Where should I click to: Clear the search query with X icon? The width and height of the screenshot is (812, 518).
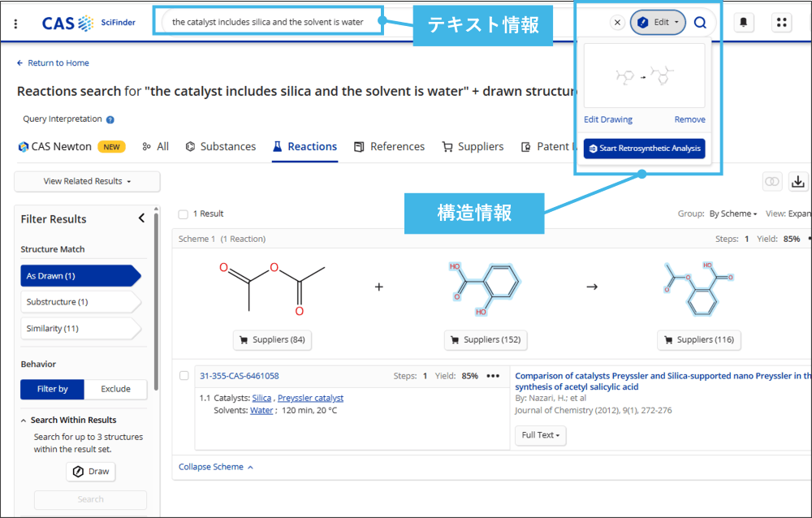pos(617,22)
